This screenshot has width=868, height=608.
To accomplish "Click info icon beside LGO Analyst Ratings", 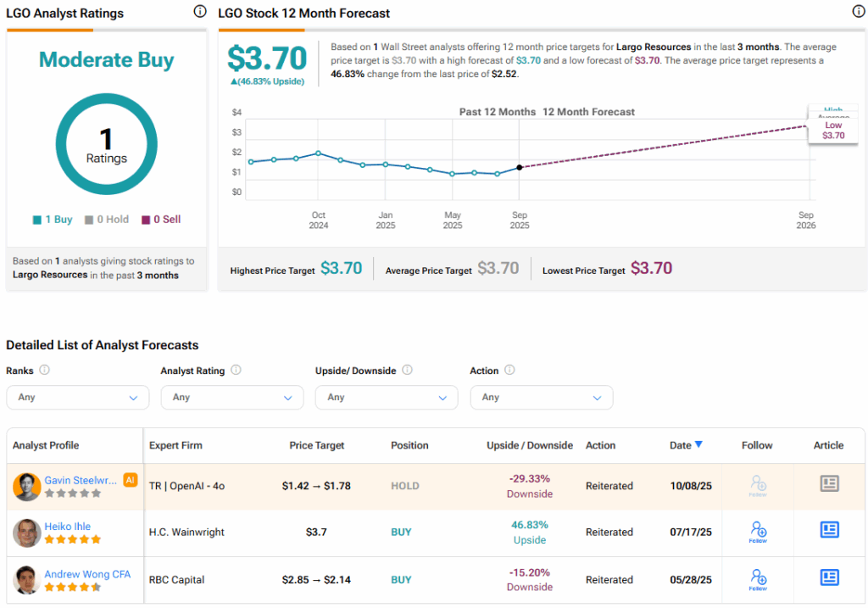I will [199, 12].
